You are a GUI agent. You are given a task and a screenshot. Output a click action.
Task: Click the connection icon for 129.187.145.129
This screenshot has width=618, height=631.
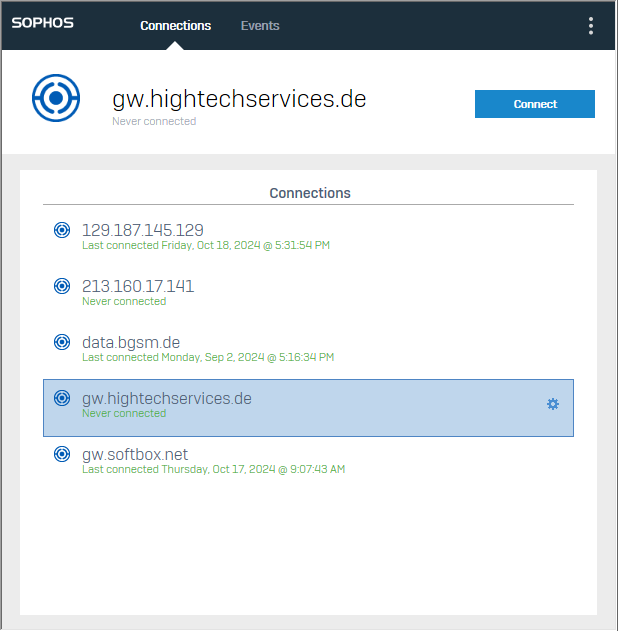62,231
